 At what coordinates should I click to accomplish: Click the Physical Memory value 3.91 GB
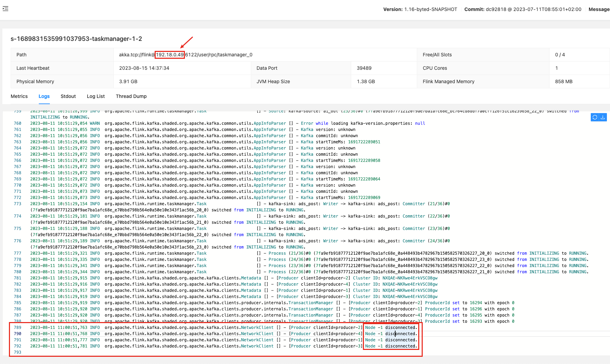[x=128, y=81]
